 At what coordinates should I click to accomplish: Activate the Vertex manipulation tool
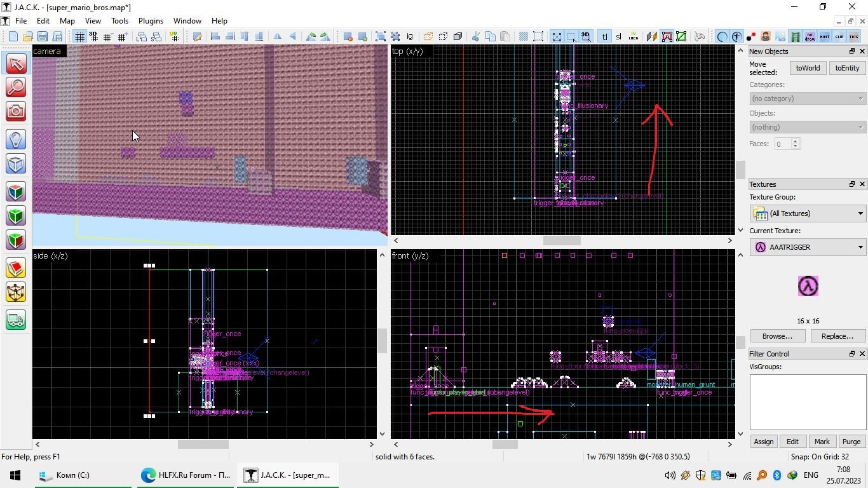(x=16, y=292)
